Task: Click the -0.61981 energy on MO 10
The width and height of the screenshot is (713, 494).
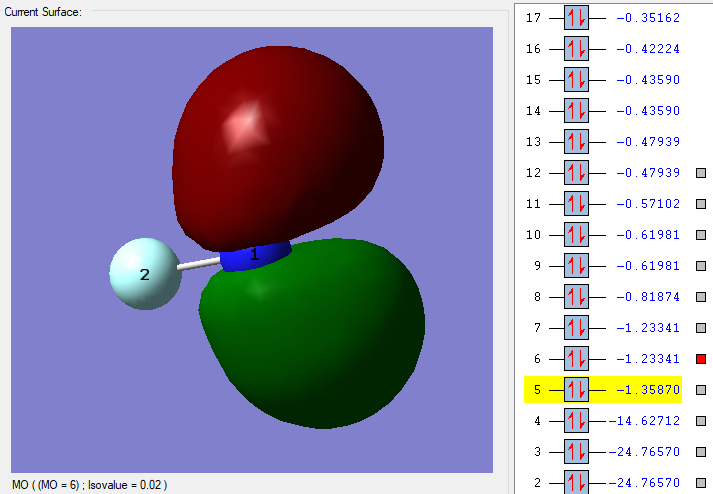Action: [648, 235]
